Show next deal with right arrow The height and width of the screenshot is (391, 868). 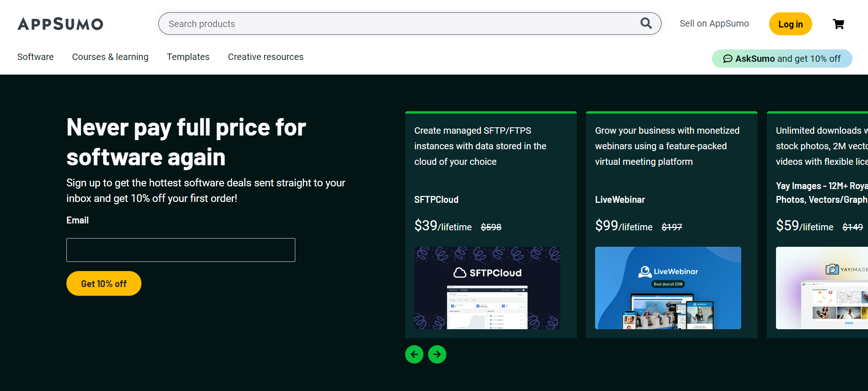[437, 354]
